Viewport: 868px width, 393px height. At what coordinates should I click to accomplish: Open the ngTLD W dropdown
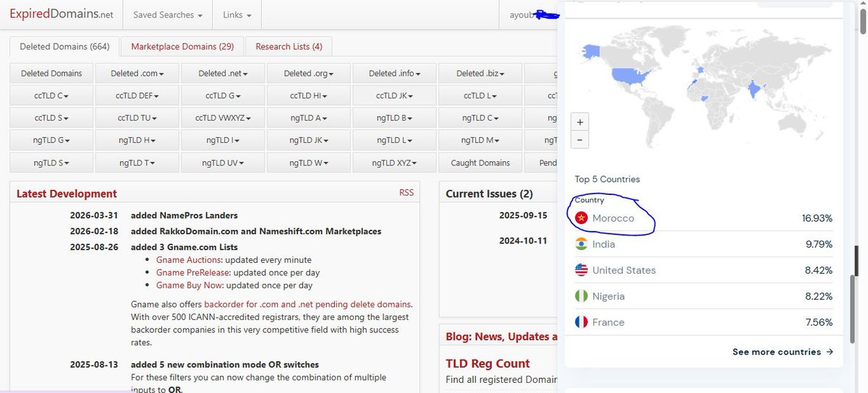pos(309,163)
